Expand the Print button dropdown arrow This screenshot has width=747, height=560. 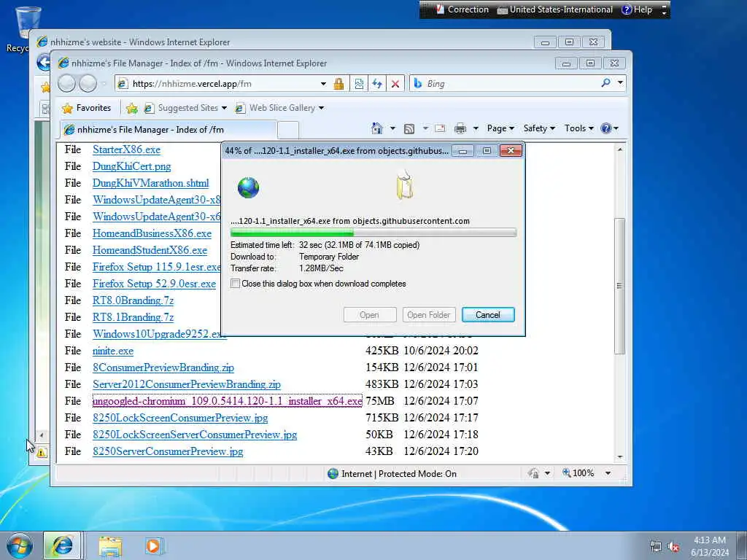(x=476, y=128)
